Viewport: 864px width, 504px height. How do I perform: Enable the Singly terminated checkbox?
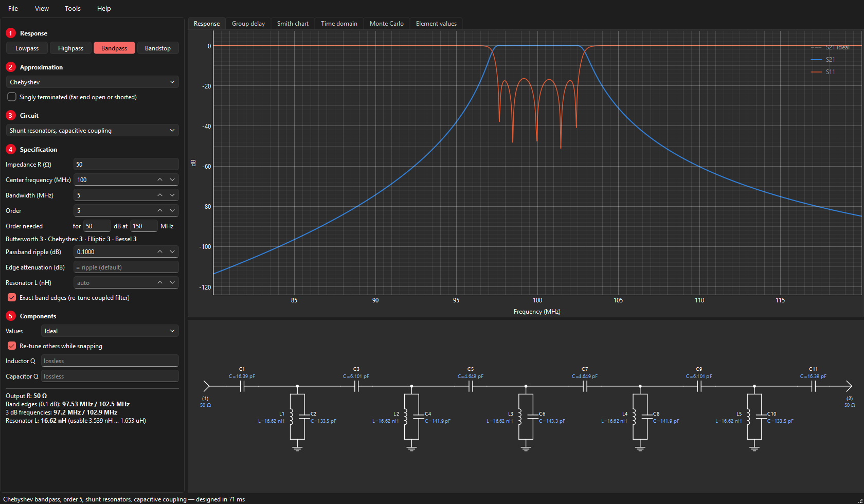(x=12, y=97)
